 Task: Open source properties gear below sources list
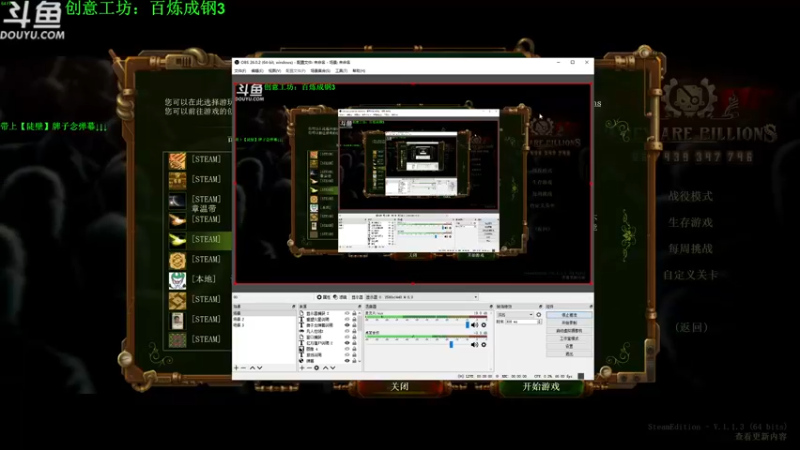coord(317,368)
